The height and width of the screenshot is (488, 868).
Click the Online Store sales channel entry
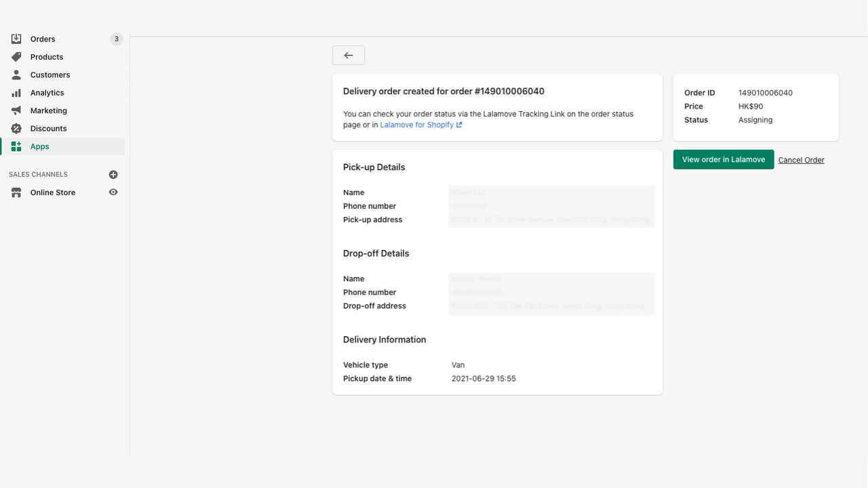[52, 192]
